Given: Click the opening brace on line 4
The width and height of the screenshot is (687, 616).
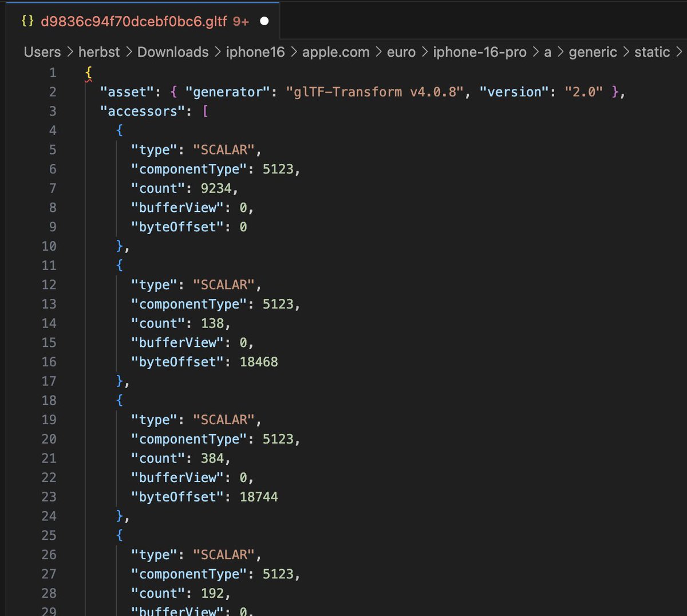Looking at the screenshot, I should tap(119, 130).
